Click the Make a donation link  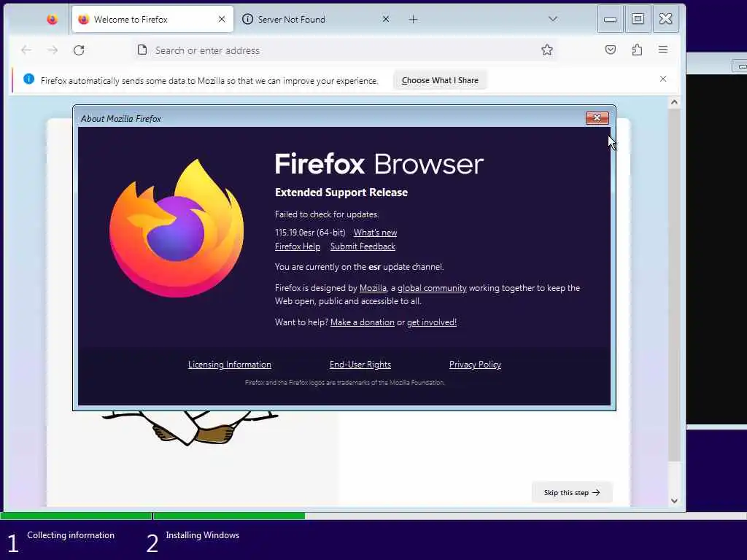click(362, 322)
